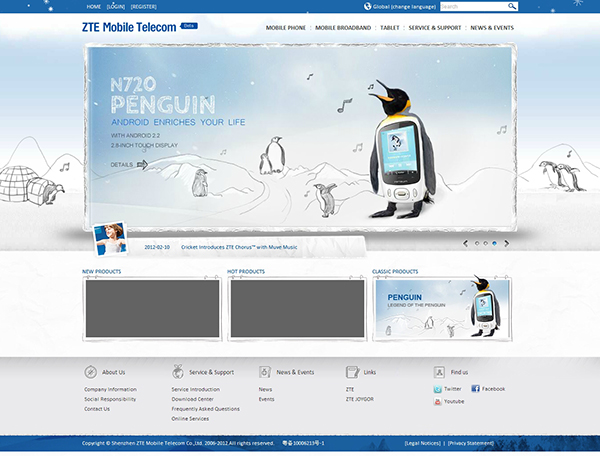Click the Register link in top bar
Screen dimensions: 600x456
tap(144, 6)
